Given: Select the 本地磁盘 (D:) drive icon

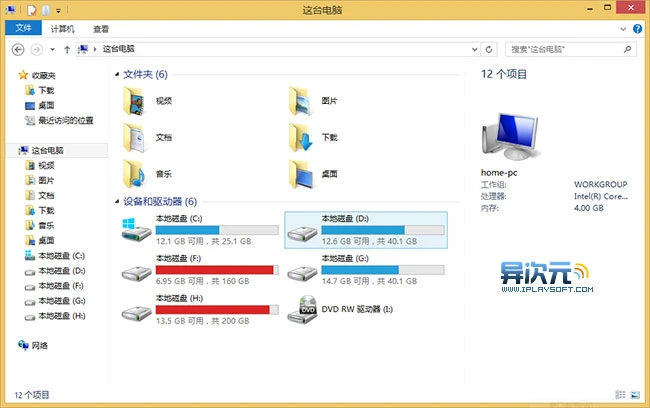Looking at the screenshot, I should (302, 233).
